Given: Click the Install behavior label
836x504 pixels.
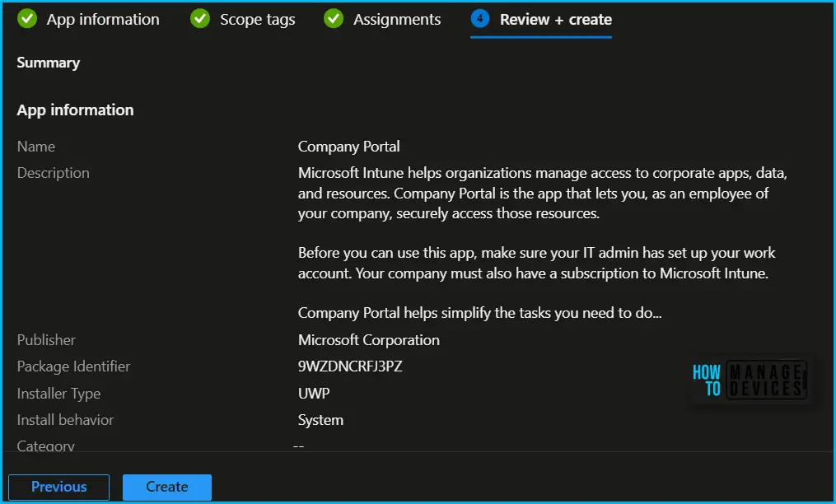Looking at the screenshot, I should tap(65, 420).
